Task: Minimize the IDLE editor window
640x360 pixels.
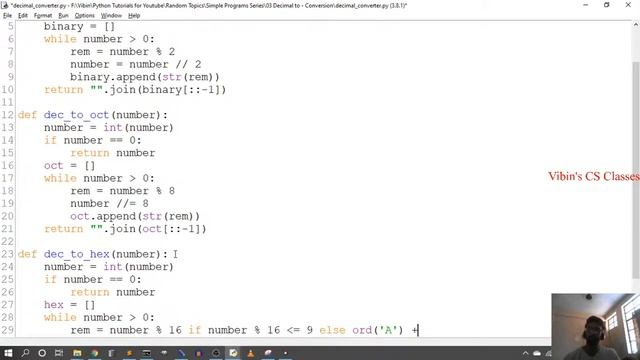Action: (x=586, y=5)
